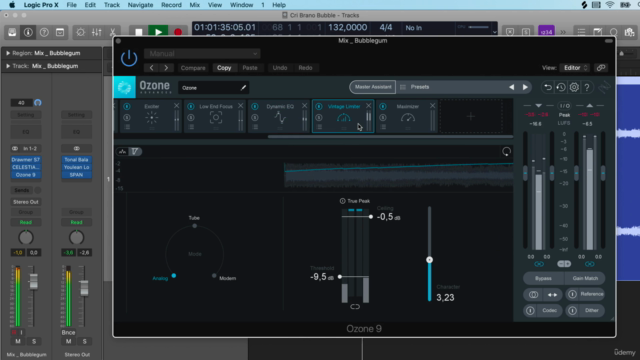Click the Bypass button
Image resolution: width=640 pixels, height=360 pixels.
pos(543,278)
